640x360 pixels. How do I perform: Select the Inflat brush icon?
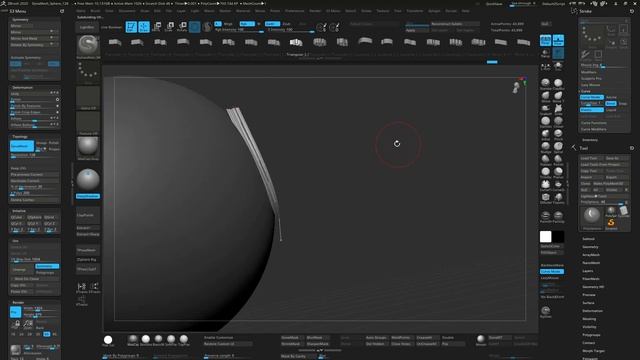pos(545,134)
